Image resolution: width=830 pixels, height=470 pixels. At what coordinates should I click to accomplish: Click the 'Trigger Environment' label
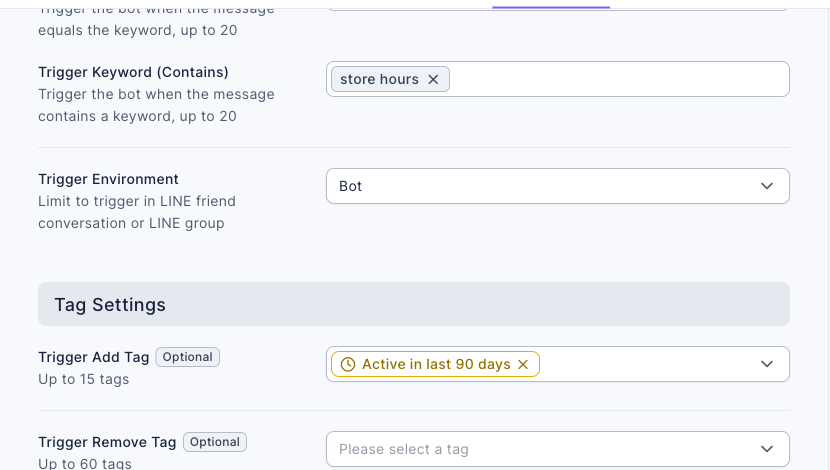(108, 179)
